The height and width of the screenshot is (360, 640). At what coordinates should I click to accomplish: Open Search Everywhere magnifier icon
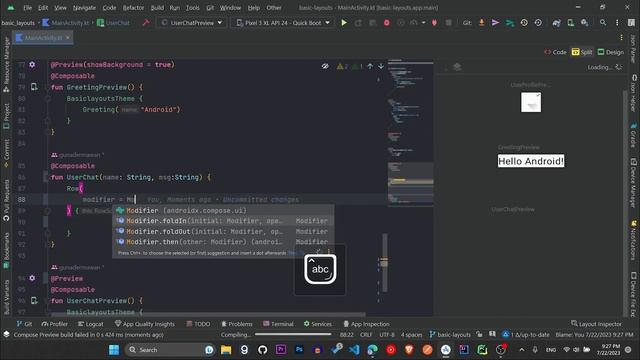pos(602,23)
